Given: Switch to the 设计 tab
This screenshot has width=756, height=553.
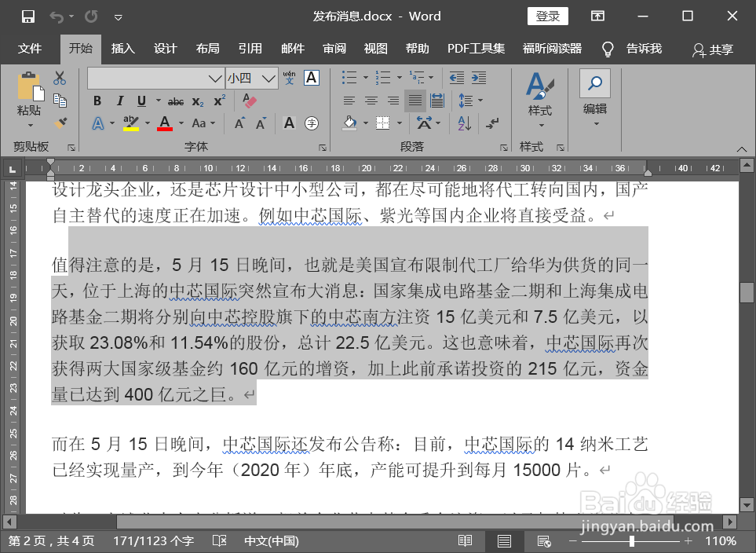Looking at the screenshot, I should (166, 49).
